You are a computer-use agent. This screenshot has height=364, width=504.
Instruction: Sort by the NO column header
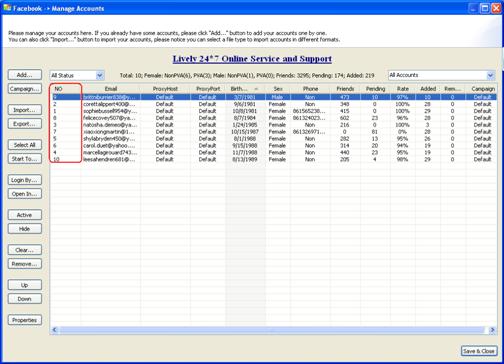[65, 89]
